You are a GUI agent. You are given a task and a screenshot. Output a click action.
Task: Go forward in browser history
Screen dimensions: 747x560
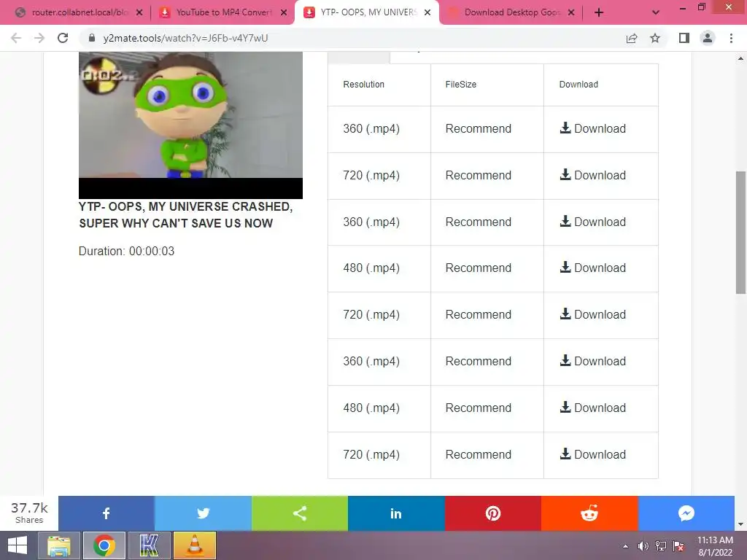[39, 38]
